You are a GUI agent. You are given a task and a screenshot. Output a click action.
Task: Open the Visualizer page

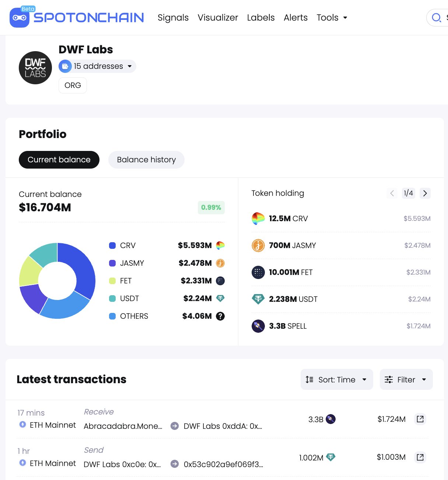[218, 18]
